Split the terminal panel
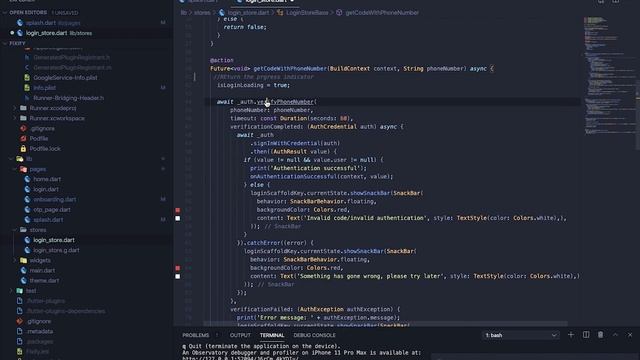 tap(586, 335)
